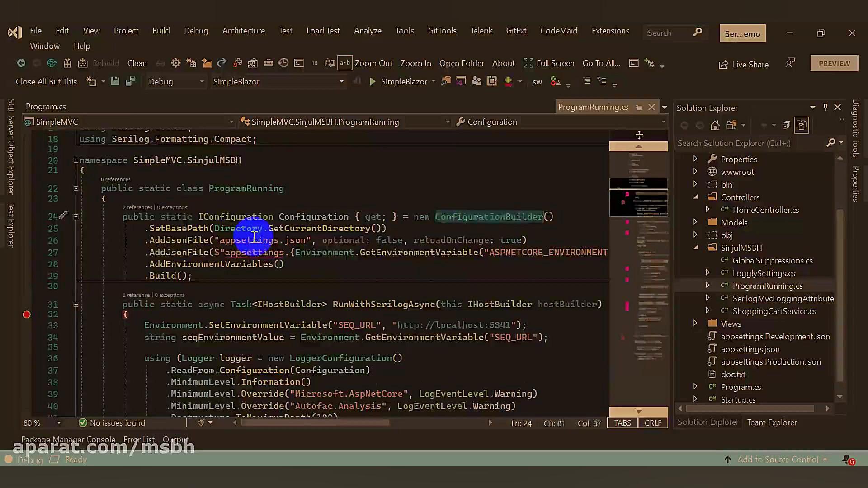The image size is (868, 488).
Task: Collapse the SinjulMSBH folder
Action: (x=696, y=248)
